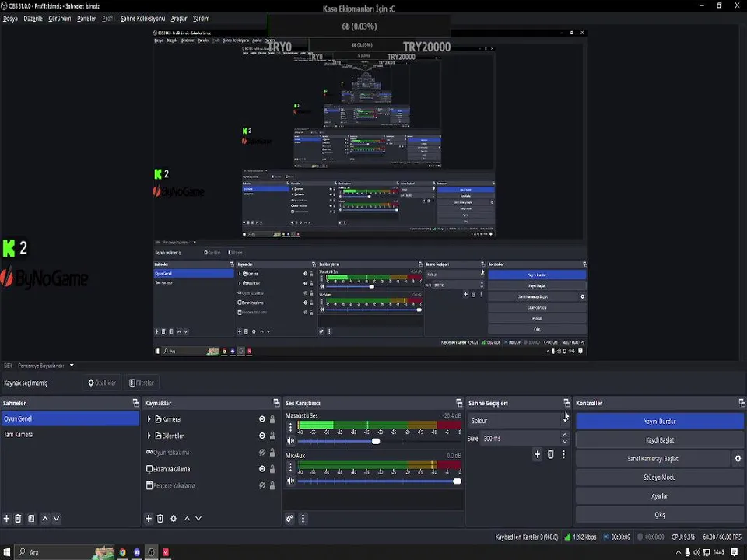Click Kaydı Başlat to start recording
Viewport: 747px width, 560px height.
click(x=660, y=440)
